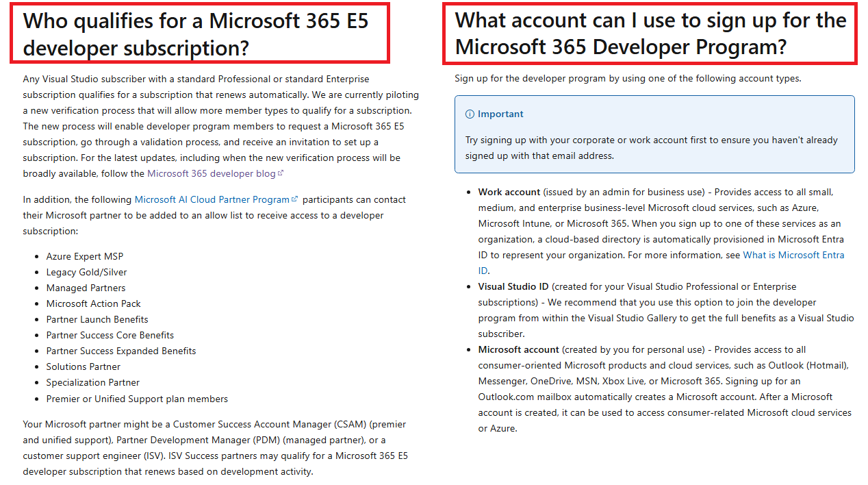Viewport: 868px width, 485px height.
Task: Click external link icon after Partner Program
Action: point(295,199)
